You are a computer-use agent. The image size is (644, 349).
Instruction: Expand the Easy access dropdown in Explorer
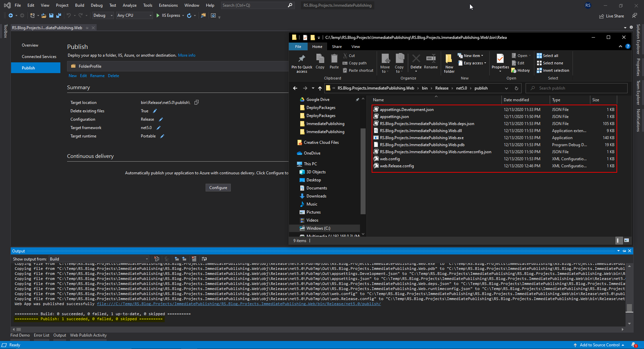click(485, 63)
